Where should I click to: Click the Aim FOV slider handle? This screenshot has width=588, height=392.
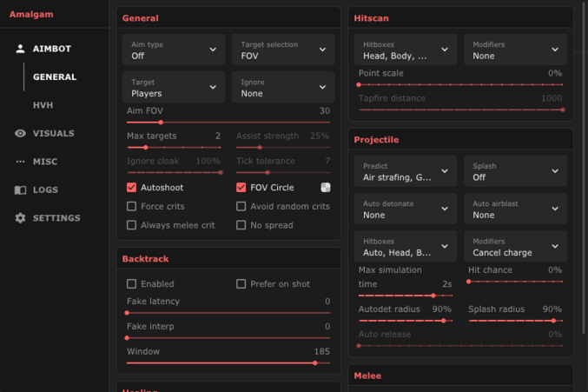pyautogui.click(x=161, y=123)
